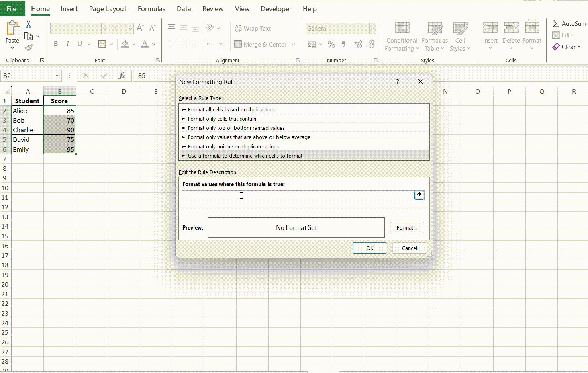
Task: Open the File tab
Action: point(12,8)
